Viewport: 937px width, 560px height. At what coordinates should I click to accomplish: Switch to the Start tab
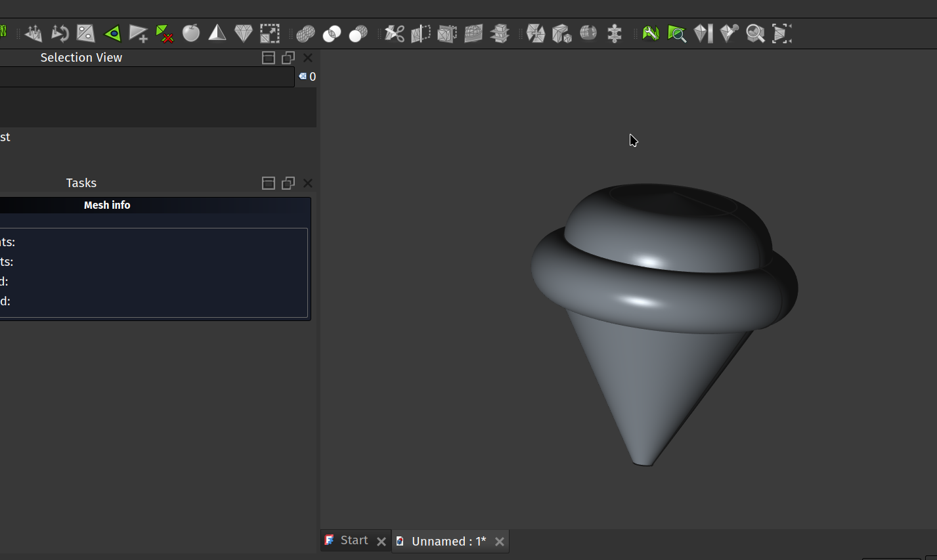point(353,540)
